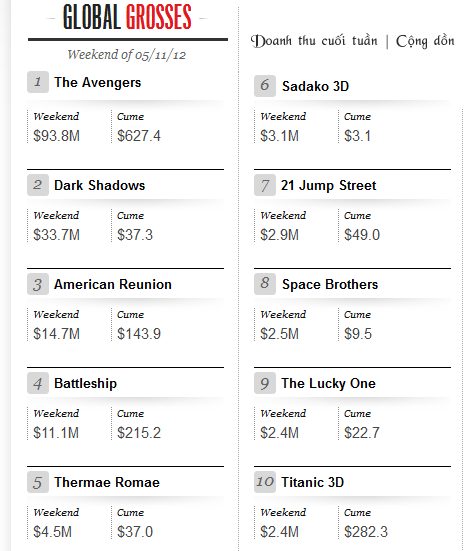Click rank badge number 3
Image resolution: width=468 pixels, height=551 pixels.
click(38, 284)
